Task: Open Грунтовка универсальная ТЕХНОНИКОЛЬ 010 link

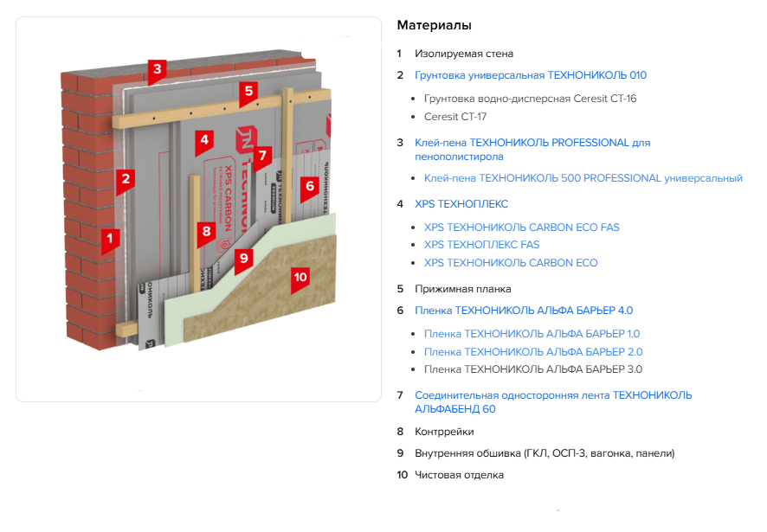Action: click(x=530, y=75)
